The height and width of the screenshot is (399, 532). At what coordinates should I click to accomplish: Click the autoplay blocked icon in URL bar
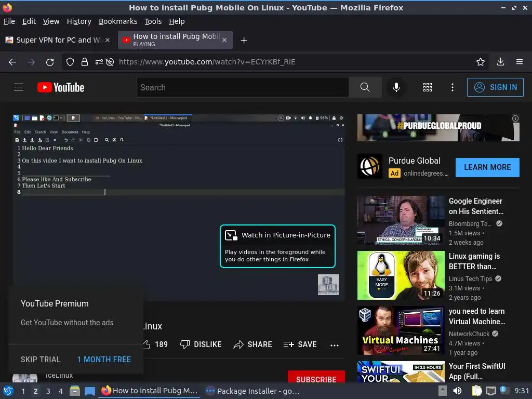110,62
